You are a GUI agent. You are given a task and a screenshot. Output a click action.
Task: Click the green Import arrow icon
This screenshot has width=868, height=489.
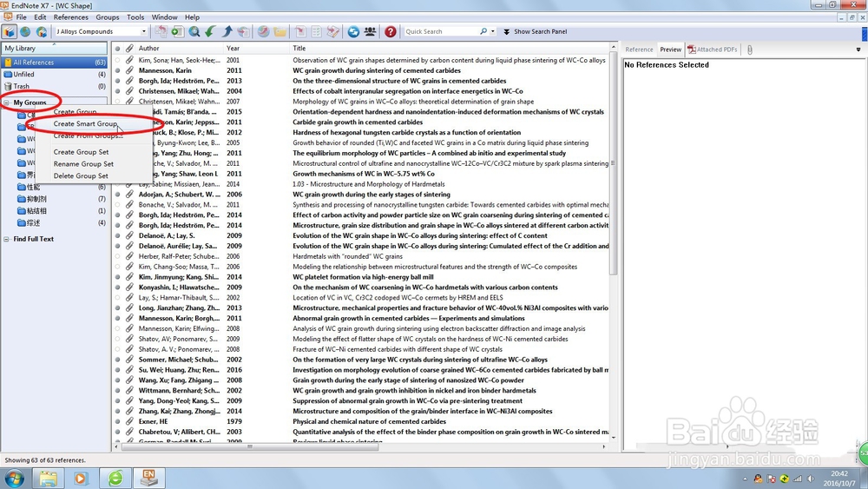point(210,31)
